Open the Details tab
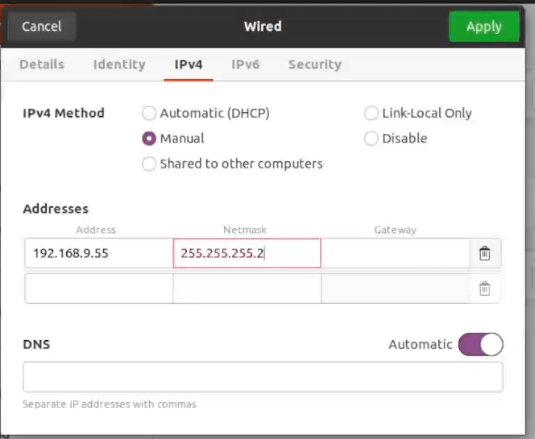 point(42,64)
